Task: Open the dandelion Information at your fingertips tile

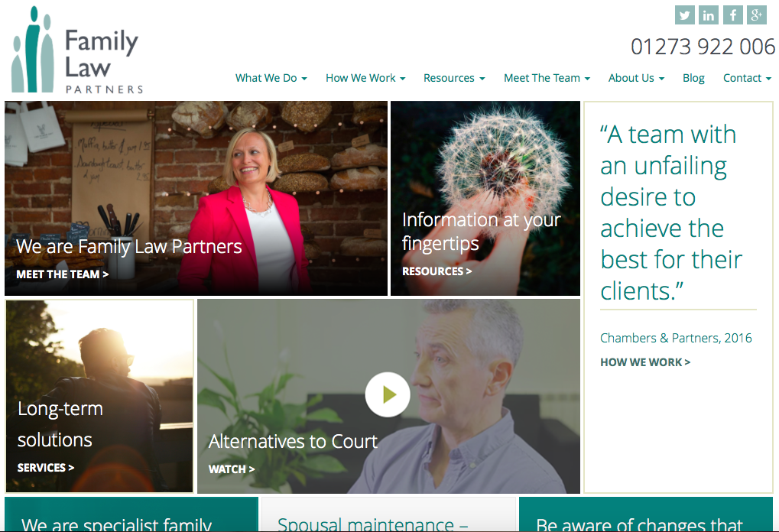Action: [485, 198]
